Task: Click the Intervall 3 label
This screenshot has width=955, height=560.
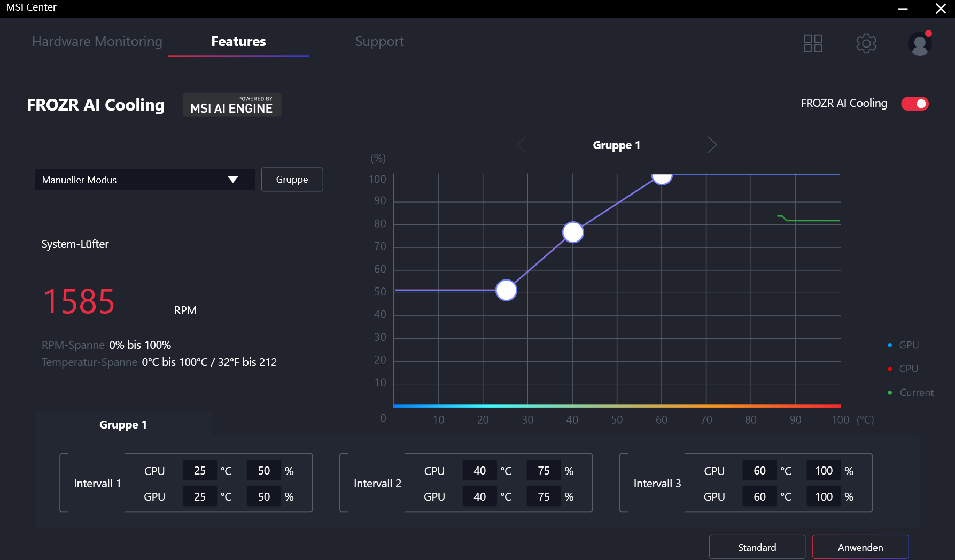Action: tap(657, 484)
